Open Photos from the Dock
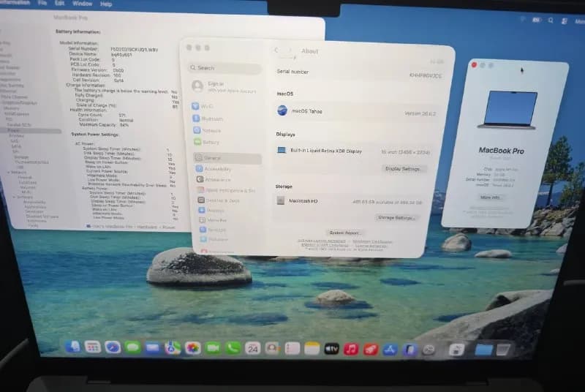This screenshot has height=392, width=585. 193,348
